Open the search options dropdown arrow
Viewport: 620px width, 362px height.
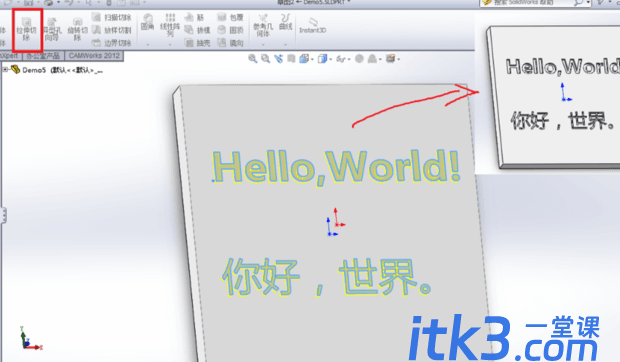point(588,3)
